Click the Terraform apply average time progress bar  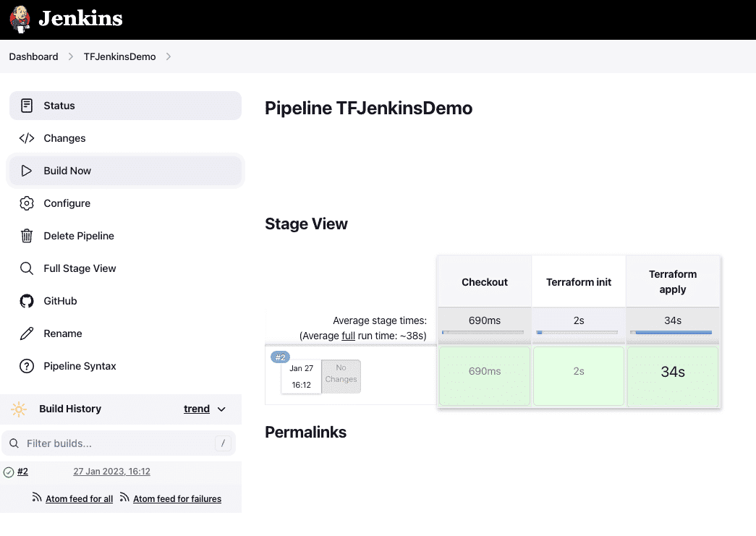671,332
